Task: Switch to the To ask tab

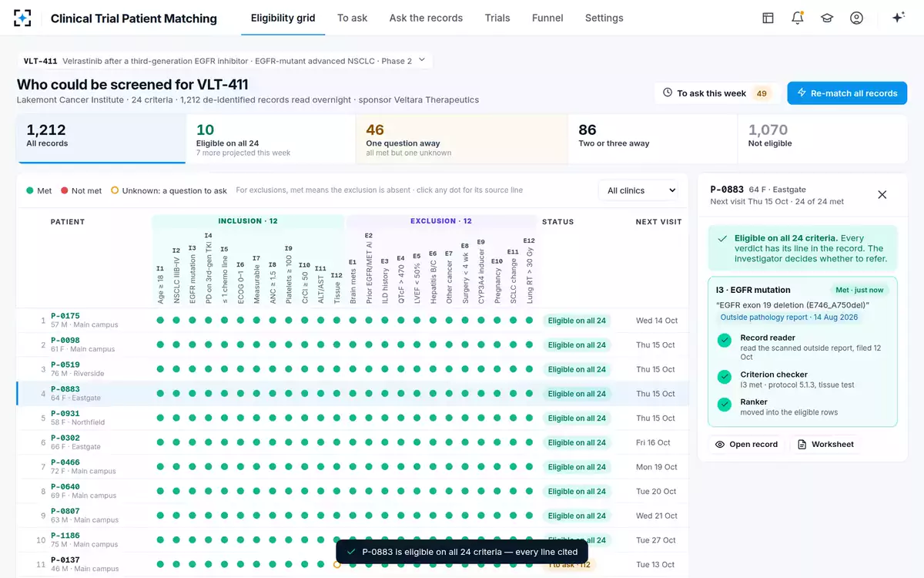Action: pyautogui.click(x=352, y=18)
